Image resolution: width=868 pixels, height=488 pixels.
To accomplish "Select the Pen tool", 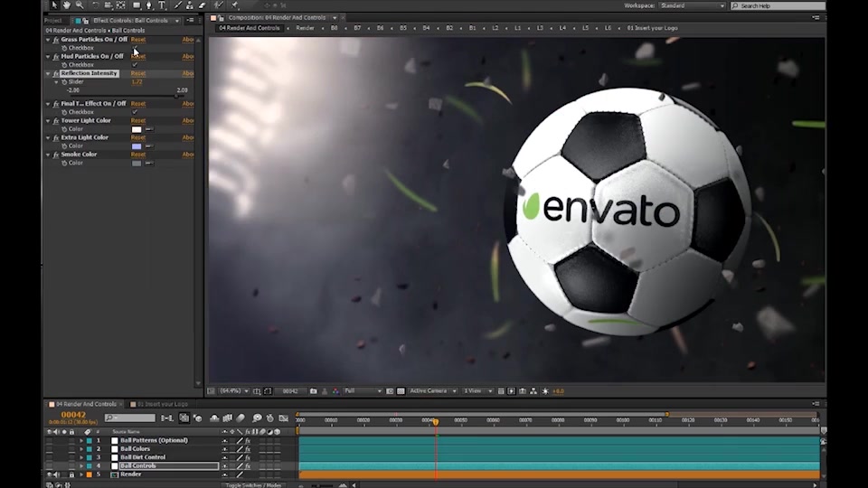I will coord(149,5).
